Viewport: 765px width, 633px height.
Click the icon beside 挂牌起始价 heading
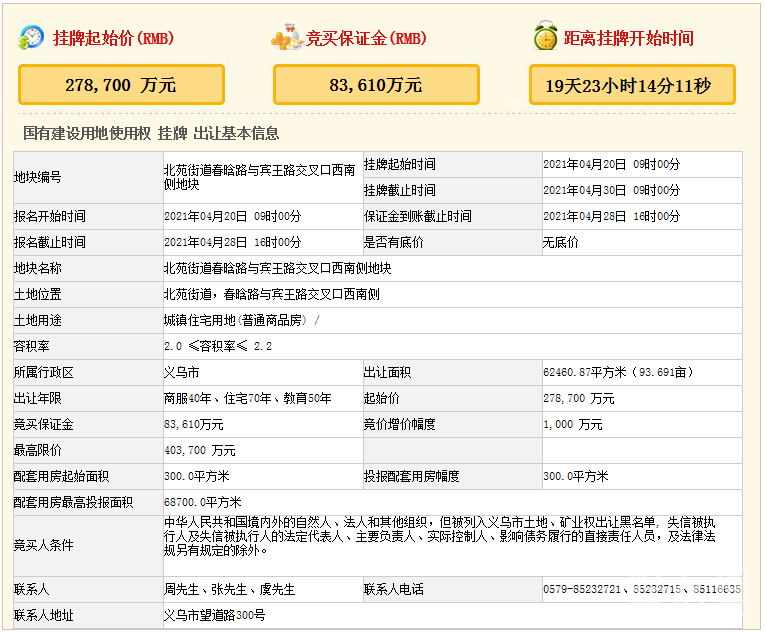(x=31, y=38)
